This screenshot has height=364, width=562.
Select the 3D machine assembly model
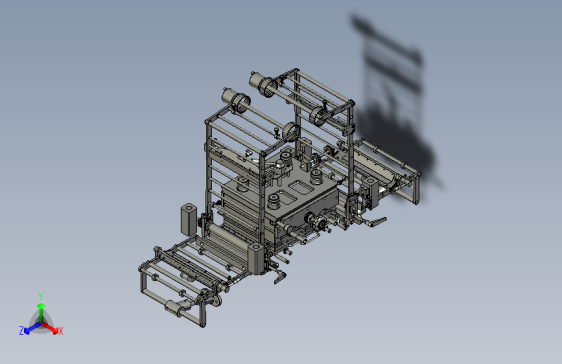click(280, 197)
